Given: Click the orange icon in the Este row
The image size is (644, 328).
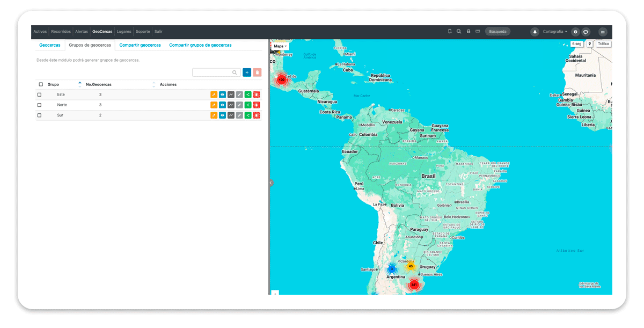Looking at the screenshot, I should coord(214,94).
